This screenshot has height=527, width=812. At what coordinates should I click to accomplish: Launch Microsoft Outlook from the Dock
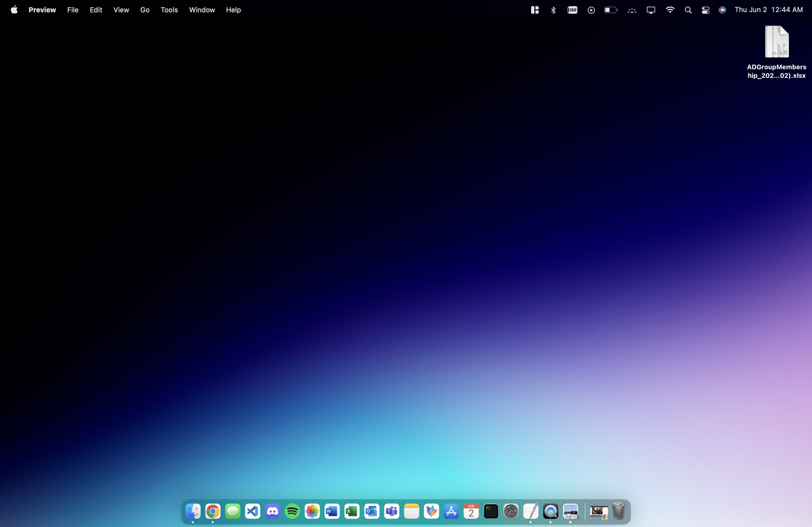coord(372,511)
